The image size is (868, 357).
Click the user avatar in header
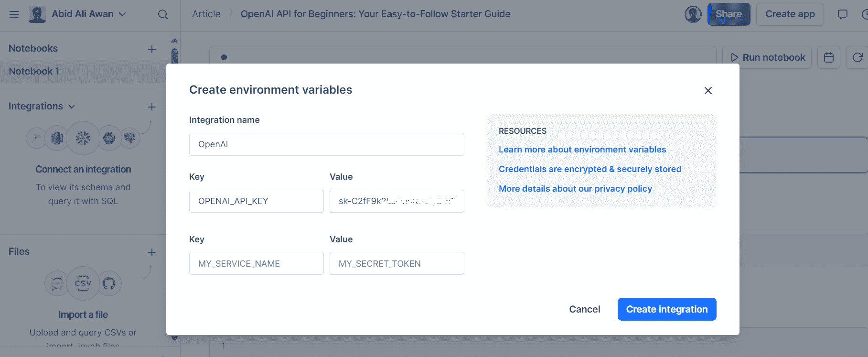pos(693,14)
